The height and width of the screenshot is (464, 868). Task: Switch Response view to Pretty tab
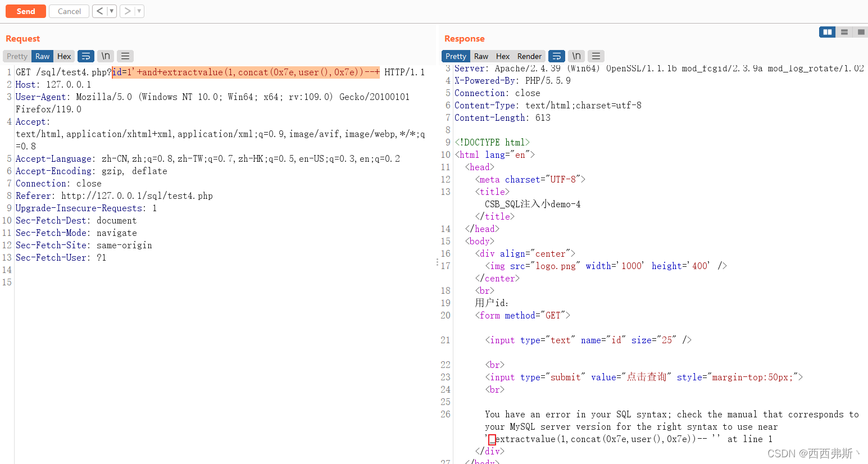(456, 56)
